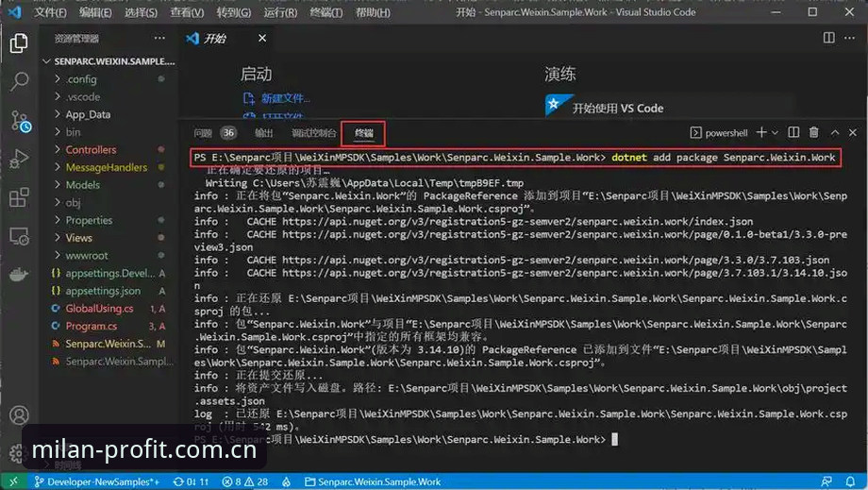Open appsettings.Devel... file
Viewport: 868px width, 490px height.
tap(108, 273)
